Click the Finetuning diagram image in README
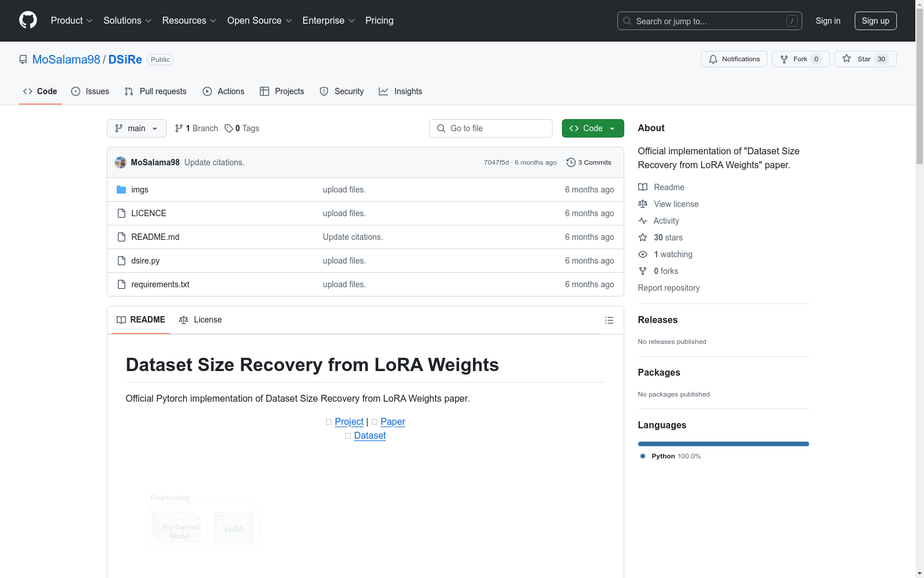 pyautogui.click(x=204, y=521)
